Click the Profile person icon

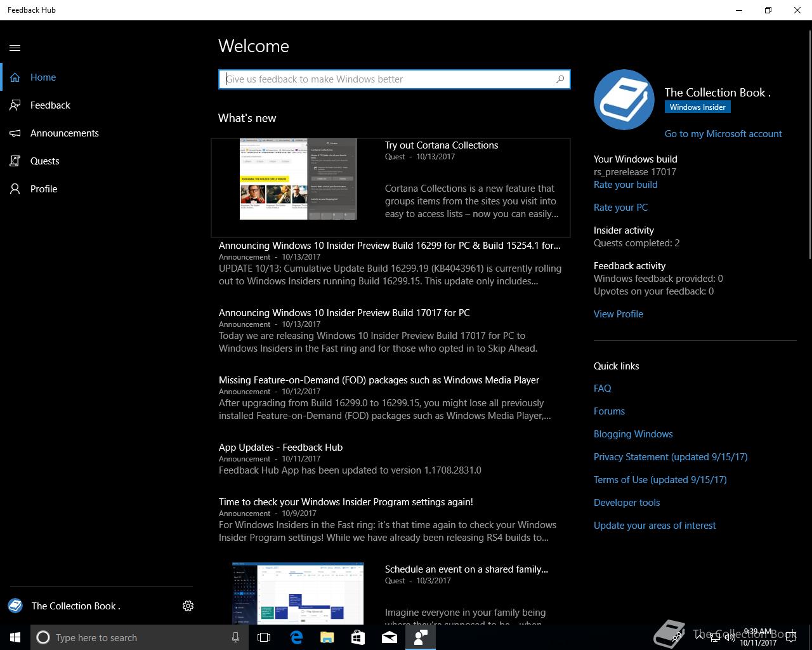[15, 189]
